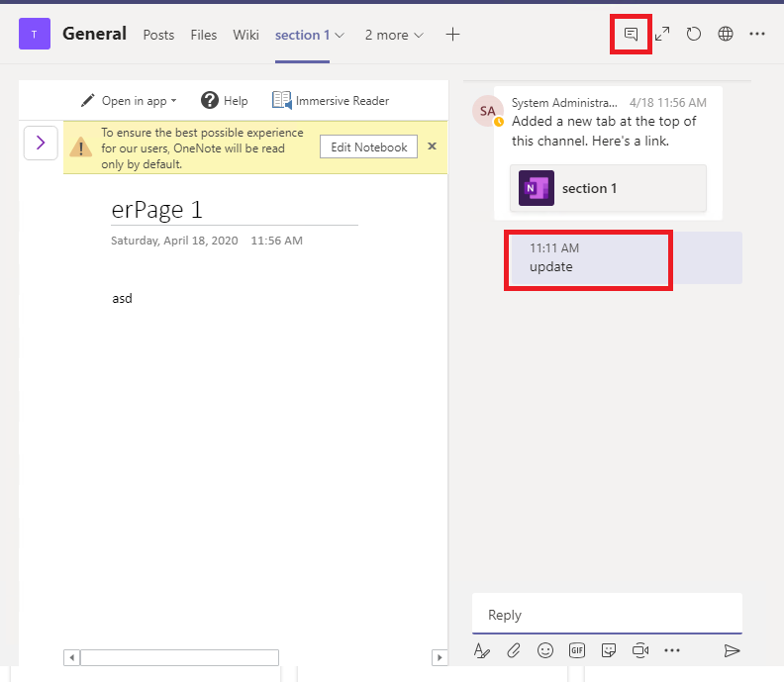Click the warning triangle icon in banner
Viewport: 784px width, 682px height.
tap(80, 148)
